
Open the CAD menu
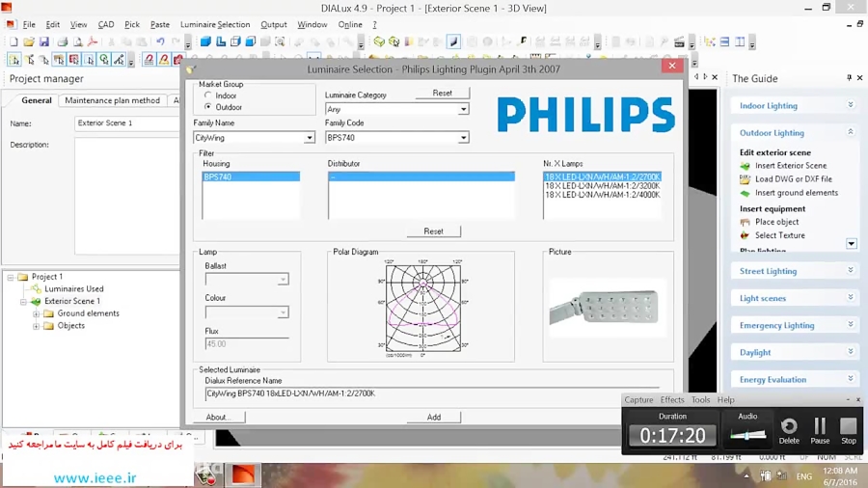coord(106,25)
